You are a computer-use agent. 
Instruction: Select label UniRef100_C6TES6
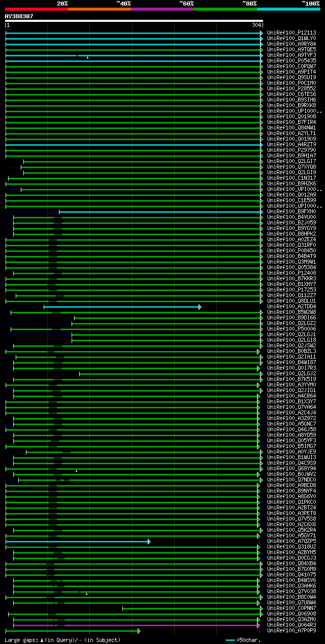click(291, 94)
